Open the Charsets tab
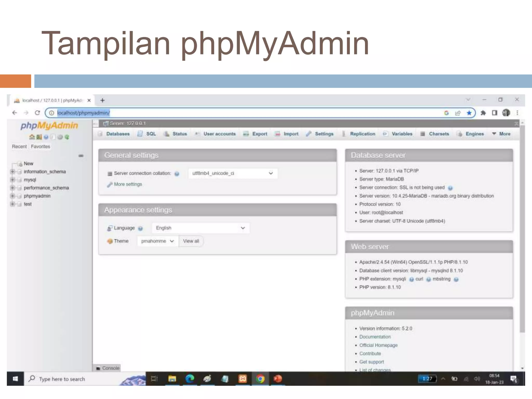 tap(435, 134)
